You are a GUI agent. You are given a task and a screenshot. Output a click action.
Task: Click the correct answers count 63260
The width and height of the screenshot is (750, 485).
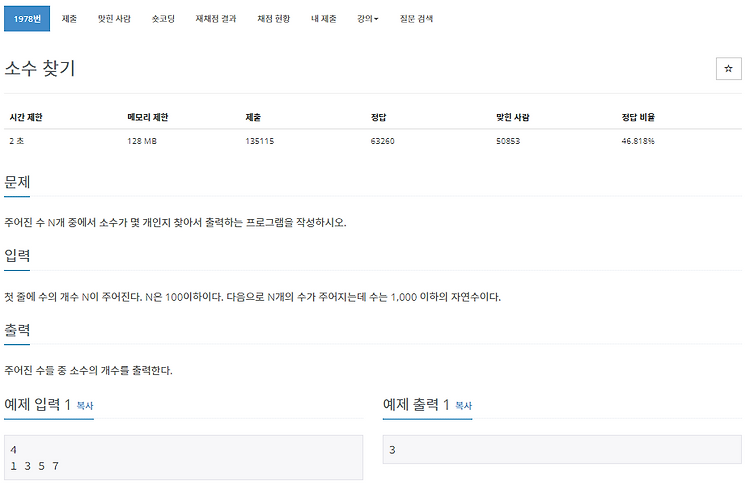[x=383, y=141]
